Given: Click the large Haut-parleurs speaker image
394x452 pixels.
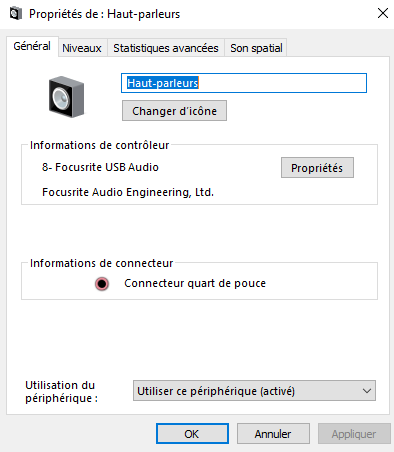Looking at the screenshot, I should coord(66,97).
